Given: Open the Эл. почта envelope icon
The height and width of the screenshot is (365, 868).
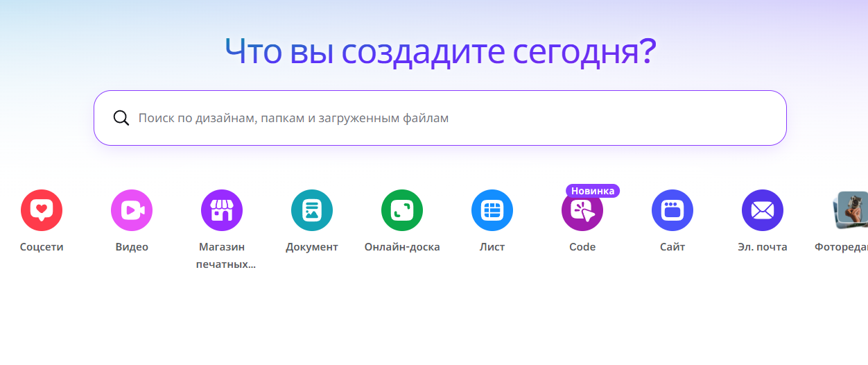Looking at the screenshot, I should (763, 210).
